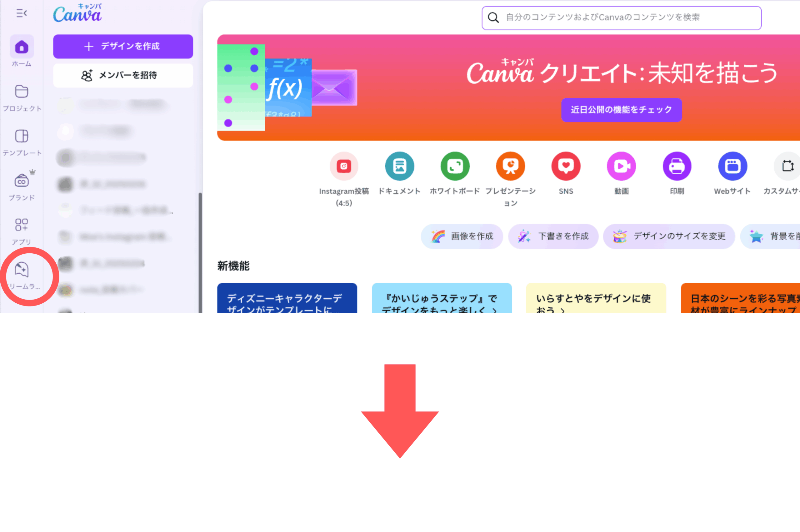The image size is (800, 532).
Task: Open ディズニーキャラクター feature card
Action: [287, 298]
